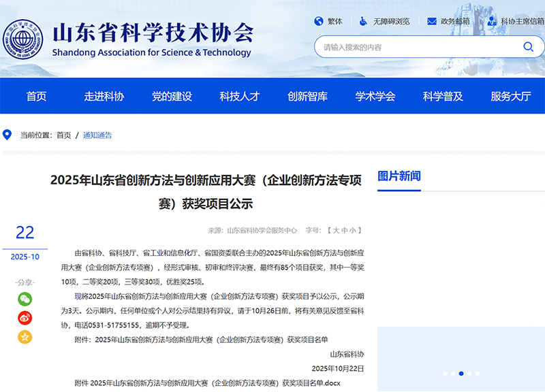Screen dimensions: 545x392
Task: Click the search input field
Action: click(x=416, y=47)
